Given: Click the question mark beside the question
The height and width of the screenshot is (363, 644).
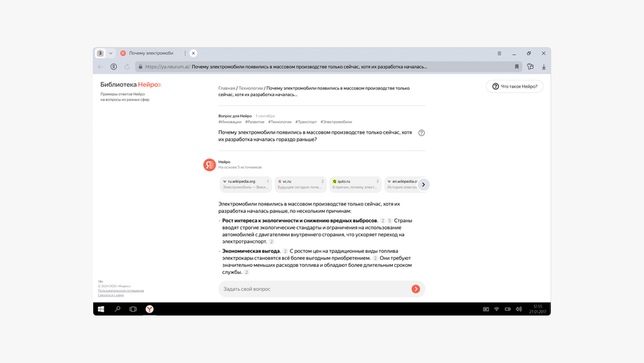Looking at the screenshot, I should pyautogui.click(x=421, y=132).
